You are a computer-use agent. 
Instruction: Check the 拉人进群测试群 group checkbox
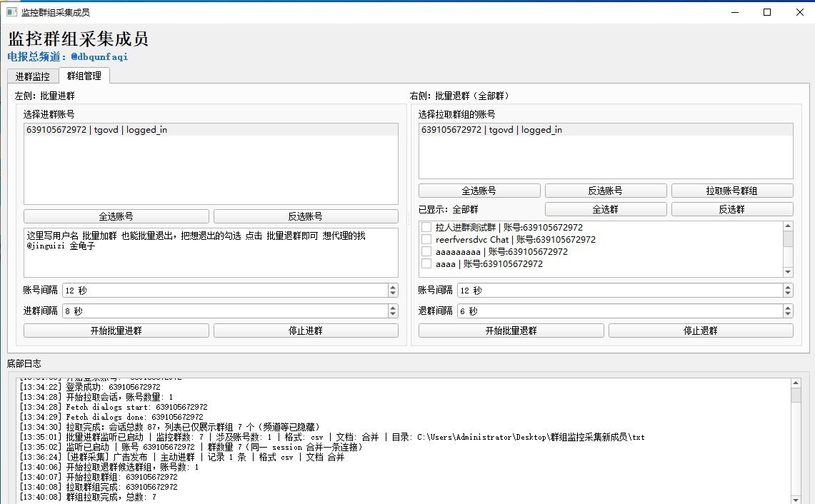pos(425,226)
